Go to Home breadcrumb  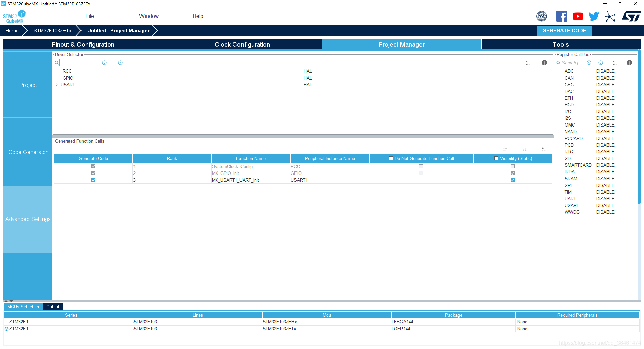(12, 30)
